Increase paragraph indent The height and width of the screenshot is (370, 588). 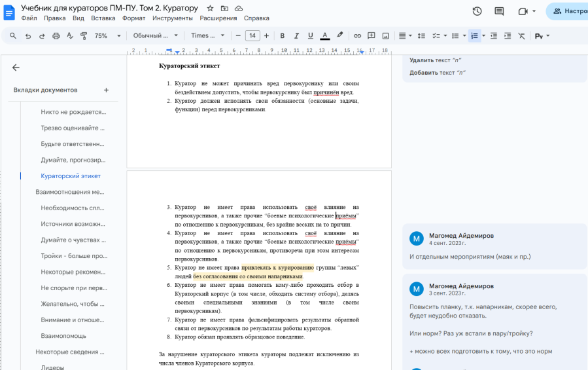click(508, 35)
